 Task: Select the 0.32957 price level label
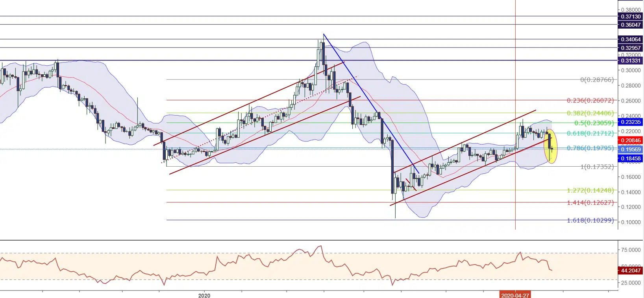click(x=631, y=48)
